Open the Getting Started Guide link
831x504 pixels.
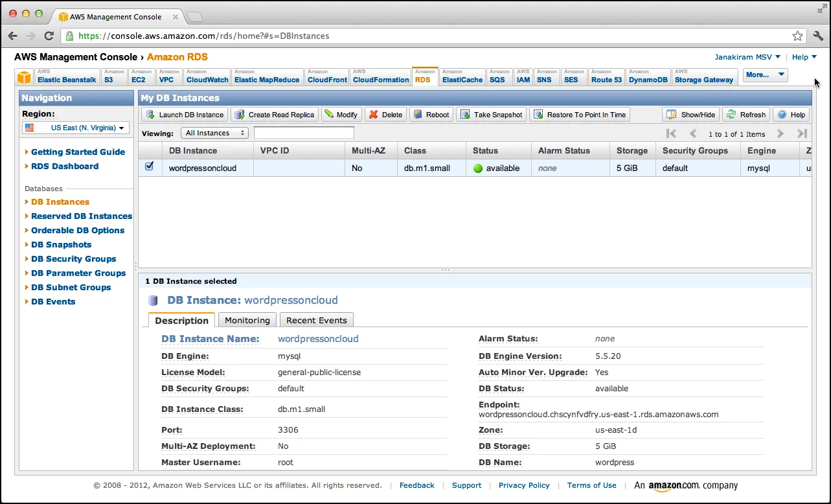78,152
